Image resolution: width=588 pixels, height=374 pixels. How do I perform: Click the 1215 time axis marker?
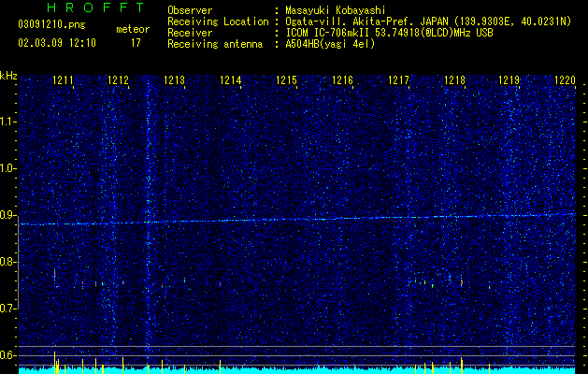(x=286, y=80)
